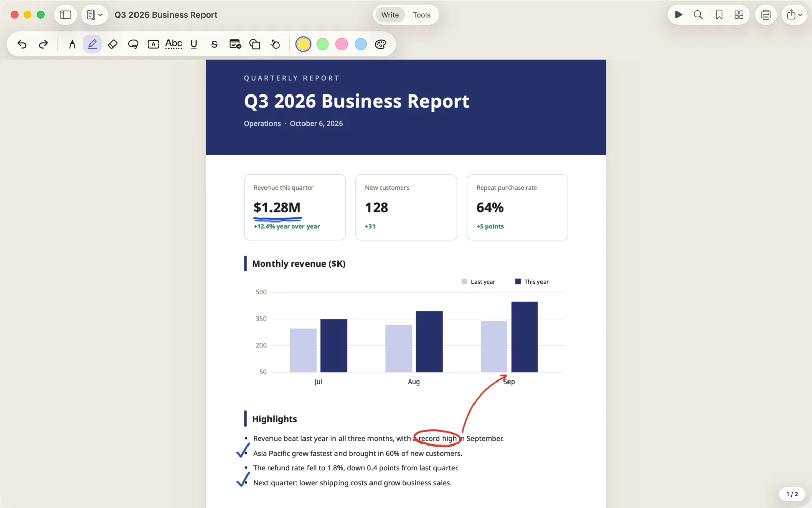Click the $1.28M revenue value
This screenshot has width=812, height=508.
pos(277,208)
